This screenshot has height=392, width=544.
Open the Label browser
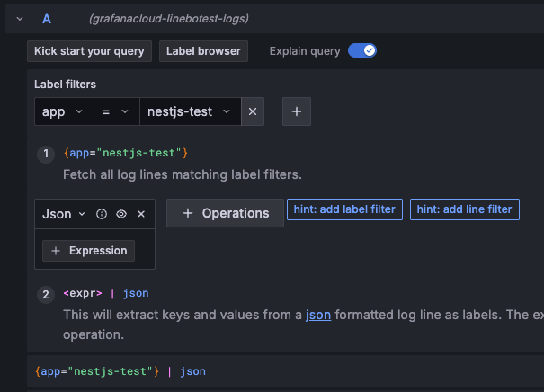click(x=203, y=51)
